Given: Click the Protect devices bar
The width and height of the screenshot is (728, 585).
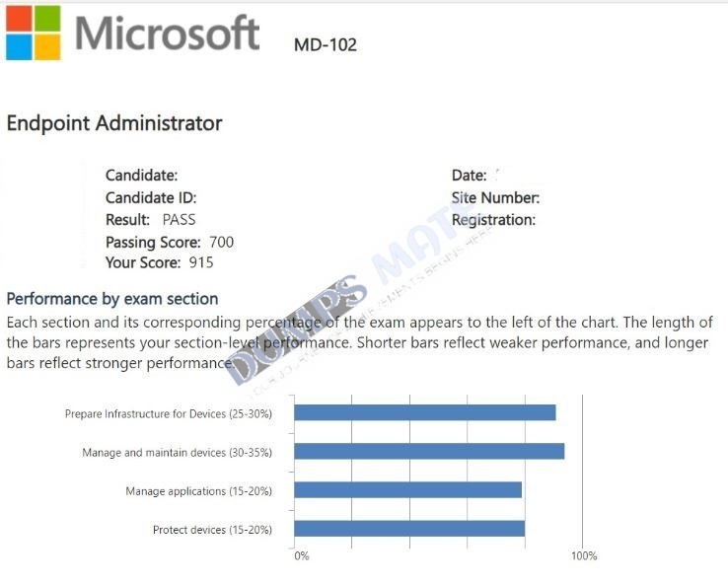Looking at the screenshot, I should 409,529.
